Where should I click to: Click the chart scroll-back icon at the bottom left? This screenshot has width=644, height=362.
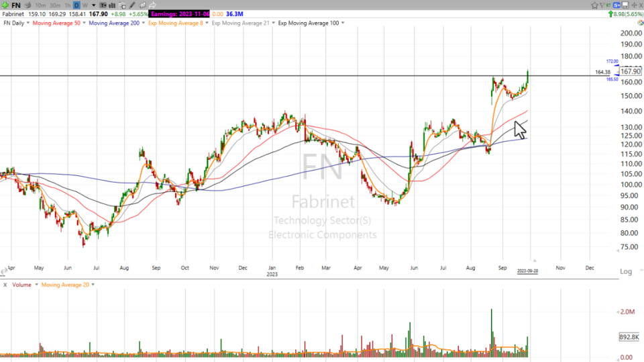pyautogui.click(x=4, y=271)
